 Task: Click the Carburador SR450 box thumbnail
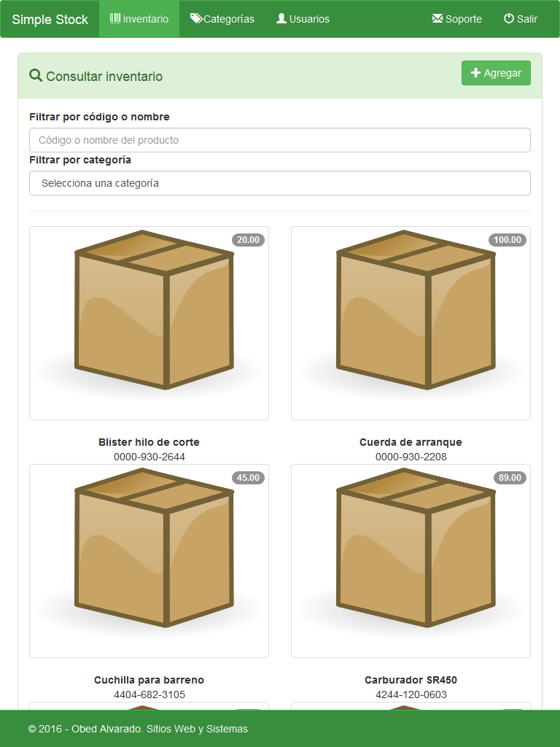411,560
